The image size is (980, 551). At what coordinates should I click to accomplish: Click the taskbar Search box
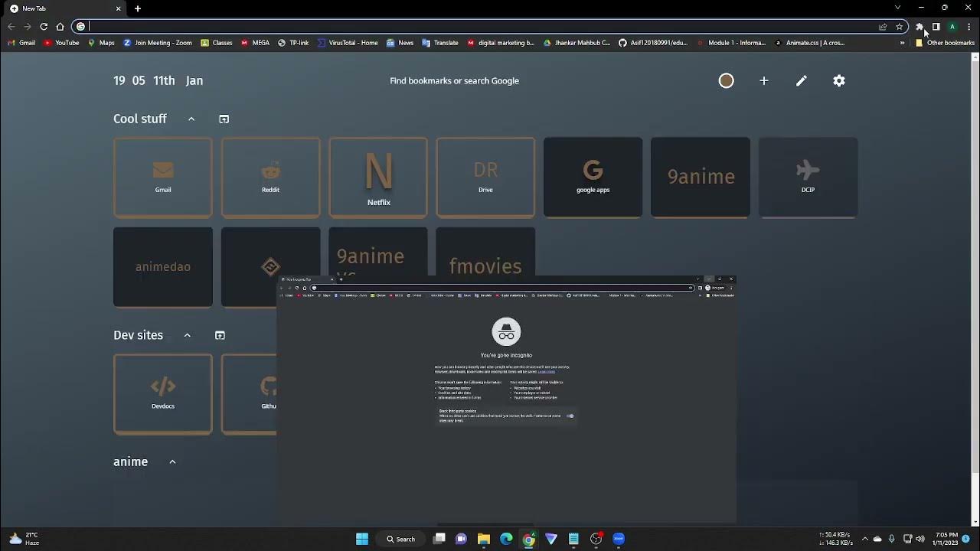click(x=401, y=539)
